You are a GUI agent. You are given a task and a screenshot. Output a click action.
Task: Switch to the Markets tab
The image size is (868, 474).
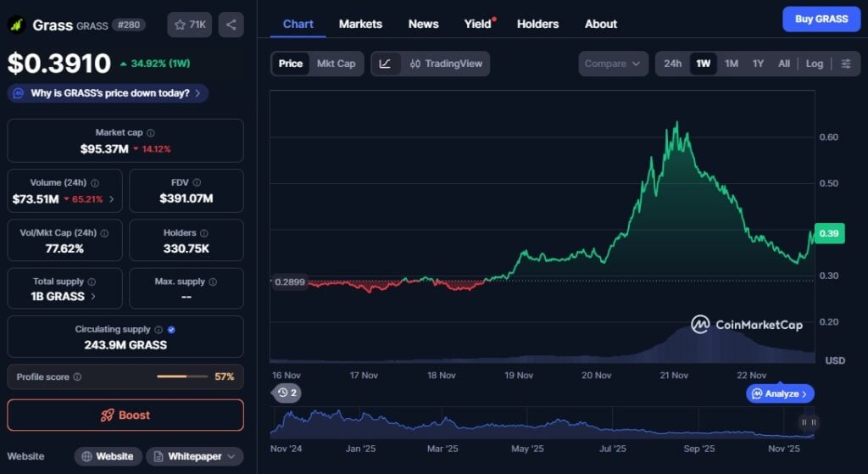pos(360,24)
